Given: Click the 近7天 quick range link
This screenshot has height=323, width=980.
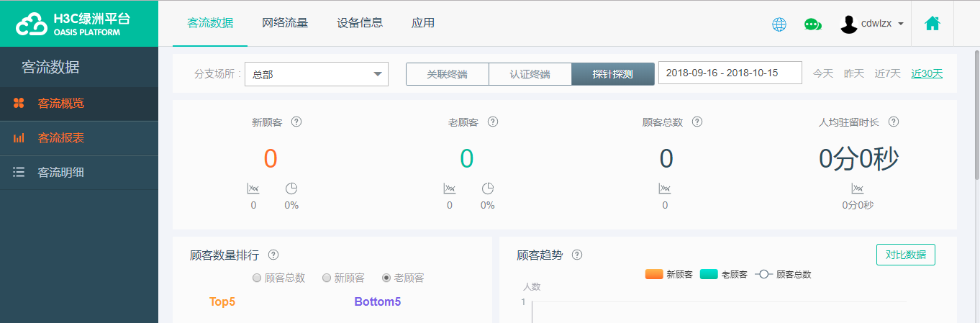Looking at the screenshot, I should coord(887,73).
